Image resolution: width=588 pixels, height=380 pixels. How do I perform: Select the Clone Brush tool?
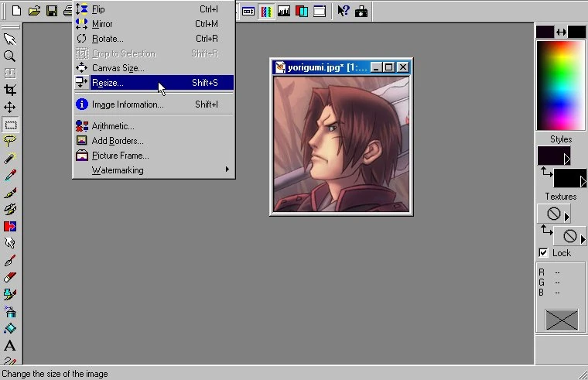coord(10,209)
